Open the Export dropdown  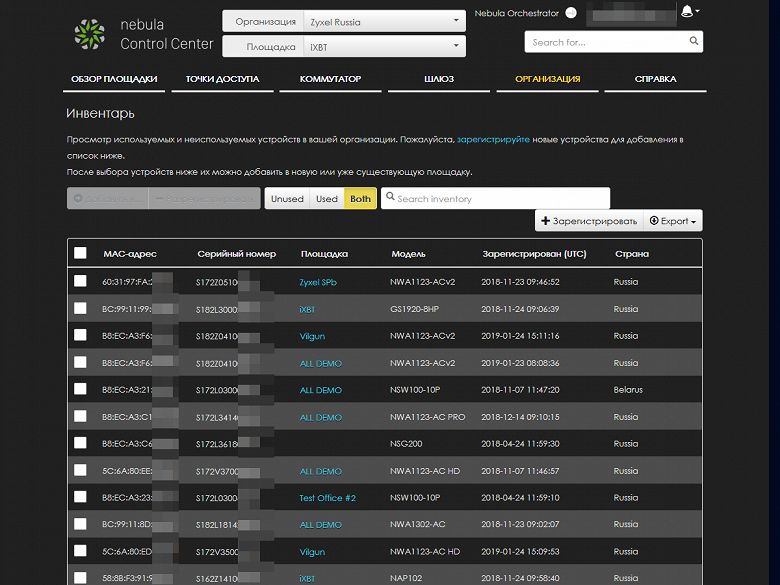pyautogui.click(x=674, y=221)
